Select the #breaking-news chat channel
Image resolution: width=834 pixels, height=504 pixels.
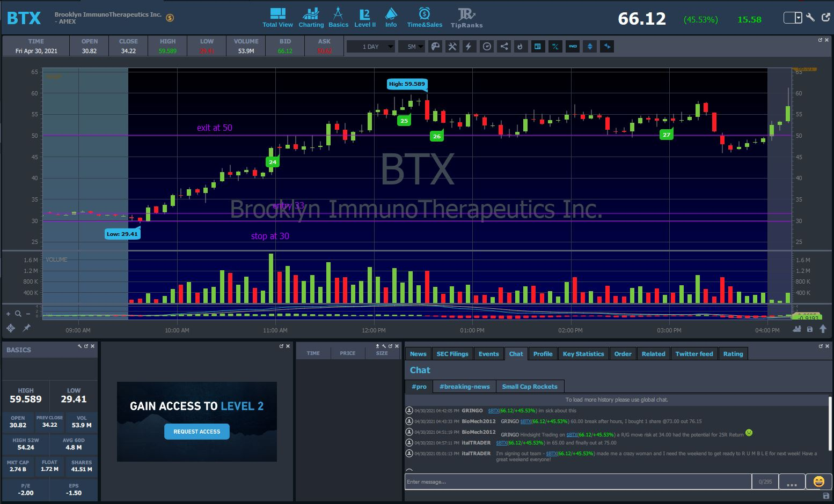click(x=465, y=387)
